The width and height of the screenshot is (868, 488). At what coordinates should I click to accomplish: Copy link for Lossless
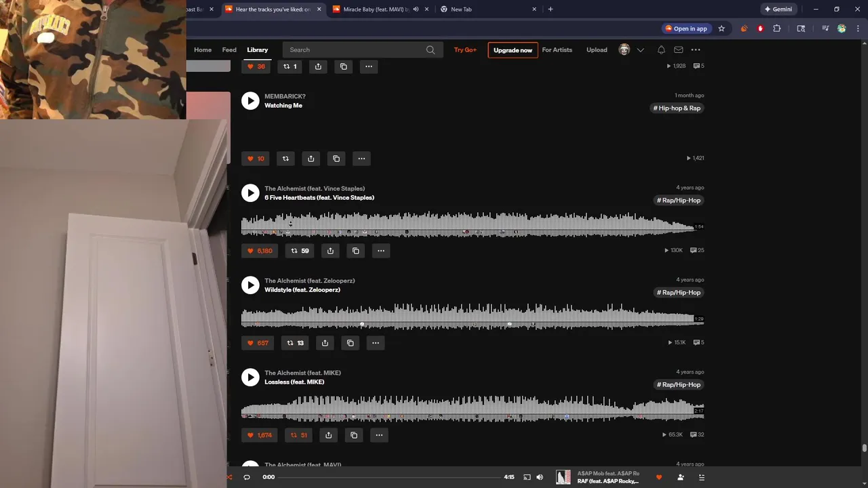(x=354, y=435)
